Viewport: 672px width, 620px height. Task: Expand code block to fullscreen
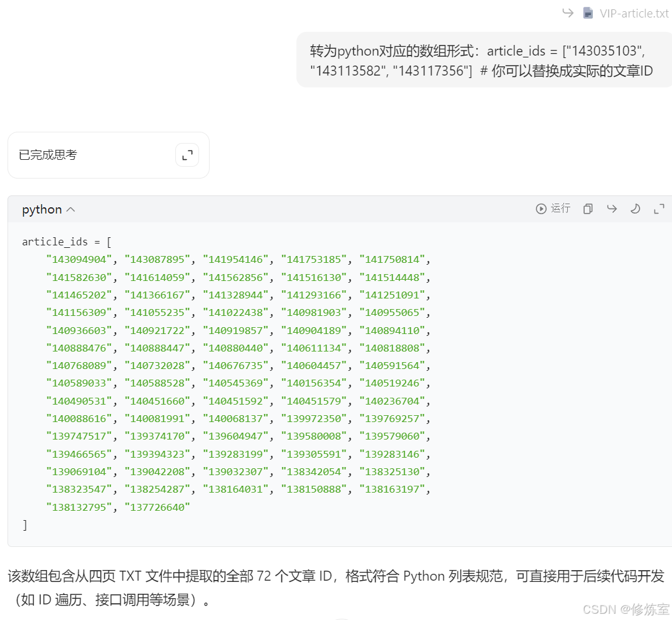tap(659, 209)
